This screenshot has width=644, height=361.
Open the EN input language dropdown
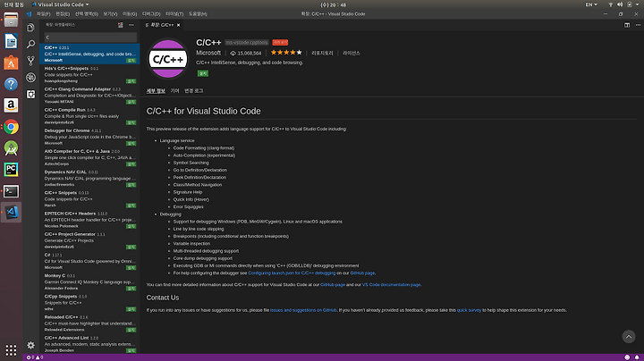(x=591, y=4)
